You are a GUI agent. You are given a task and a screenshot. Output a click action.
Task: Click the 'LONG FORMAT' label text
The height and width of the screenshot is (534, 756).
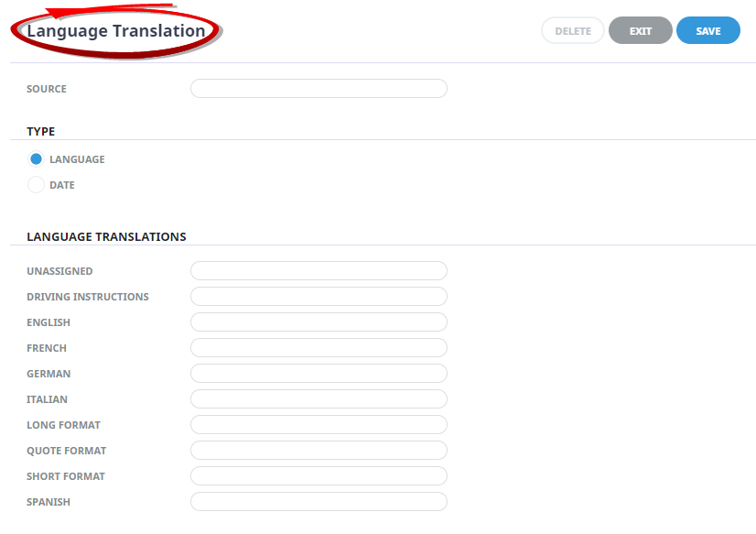click(x=64, y=425)
